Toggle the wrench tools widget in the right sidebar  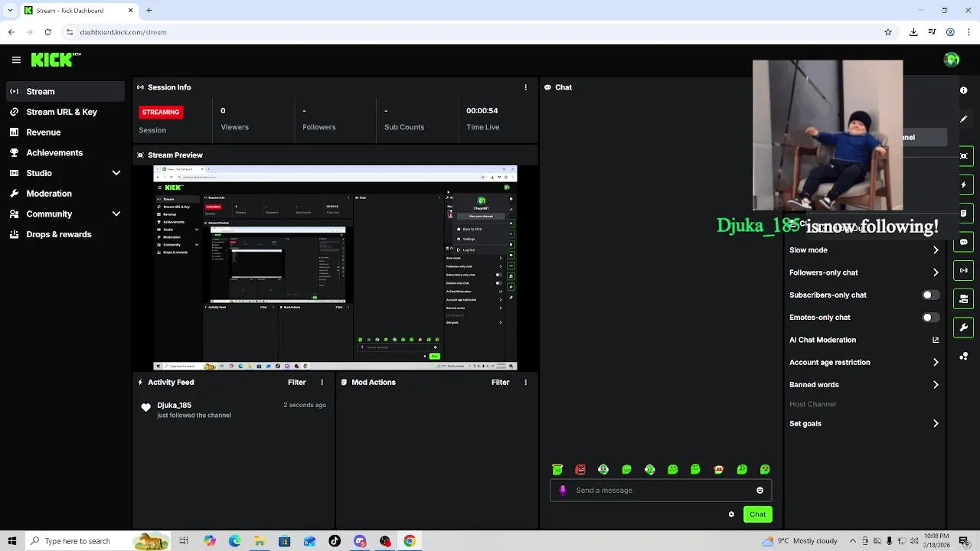[x=964, y=328]
